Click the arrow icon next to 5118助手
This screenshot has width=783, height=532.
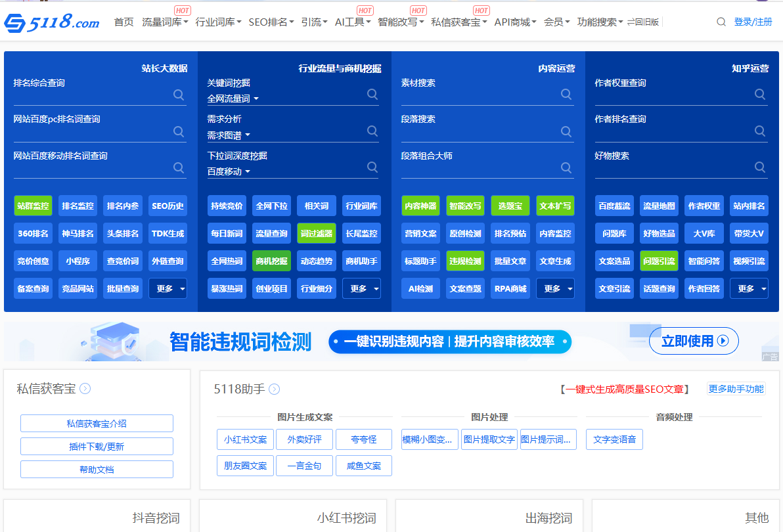click(x=275, y=389)
